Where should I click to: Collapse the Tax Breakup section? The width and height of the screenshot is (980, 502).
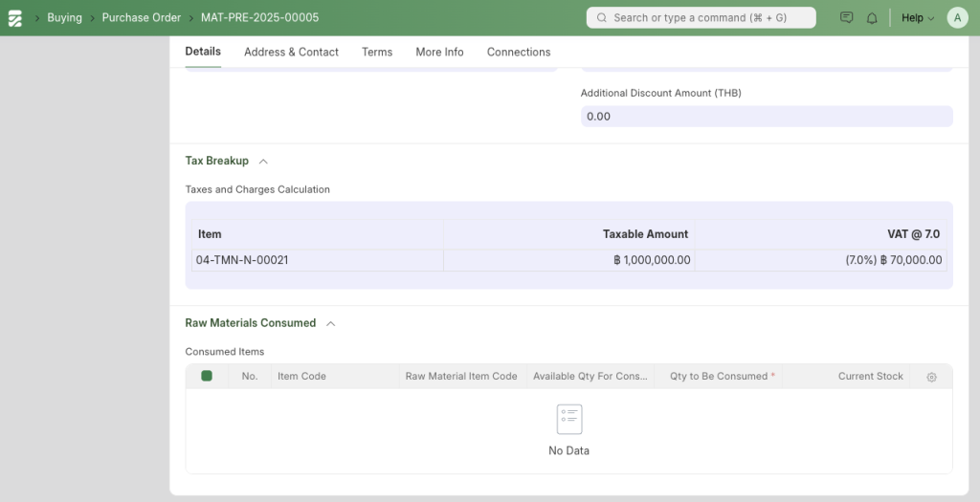264,161
